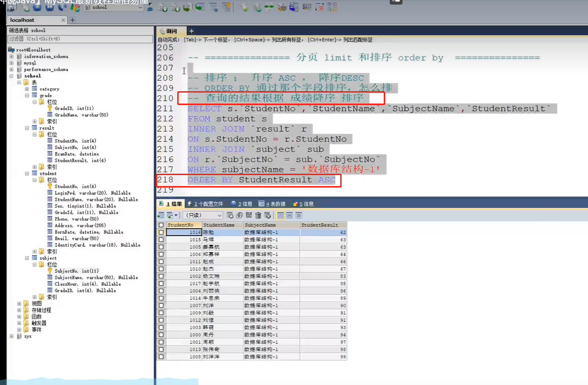Close the localhost connection tab

click(63, 20)
